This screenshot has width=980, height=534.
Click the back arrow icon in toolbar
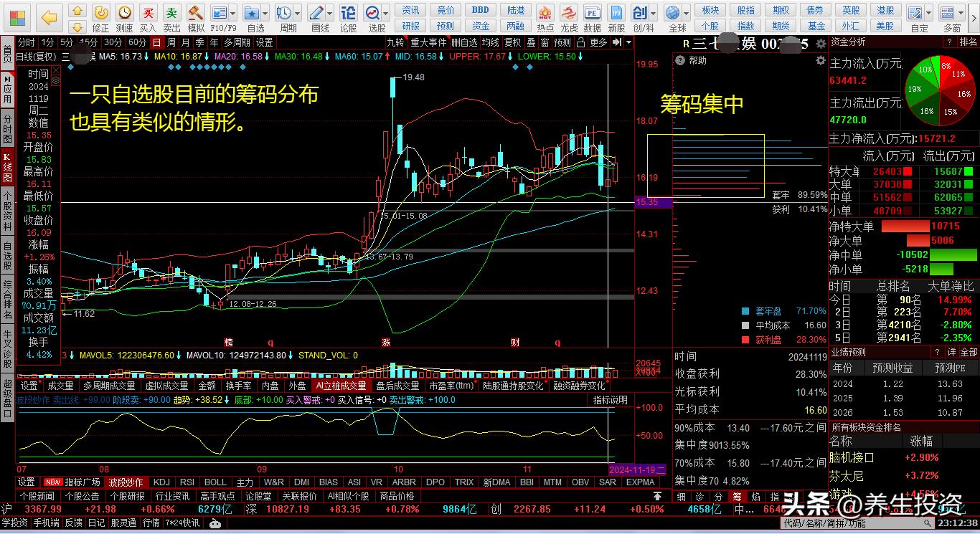tap(49, 17)
